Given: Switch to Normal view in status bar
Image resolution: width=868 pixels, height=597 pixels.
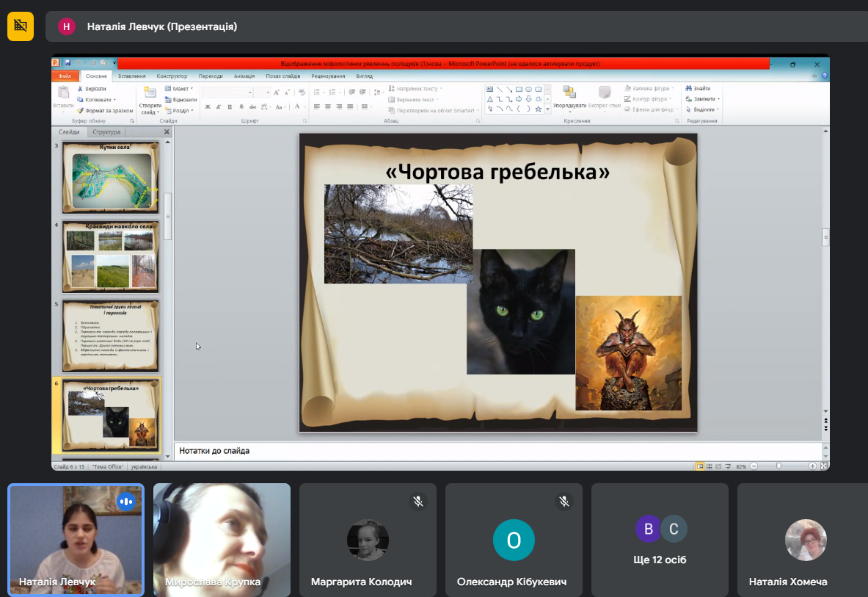Looking at the screenshot, I should pyautogui.click(x=700, y=466).
